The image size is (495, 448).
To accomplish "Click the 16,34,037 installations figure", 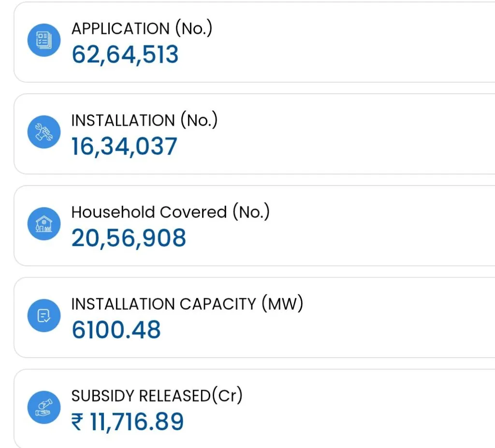I will (x=124, y=146).
